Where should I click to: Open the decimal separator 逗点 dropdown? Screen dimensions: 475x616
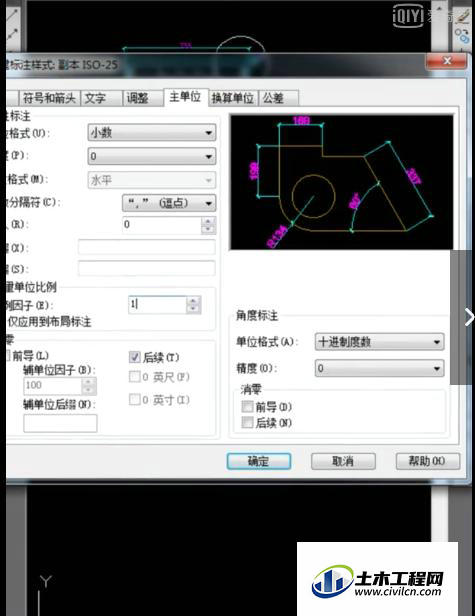pyautogui.click(x=169, y=203)
